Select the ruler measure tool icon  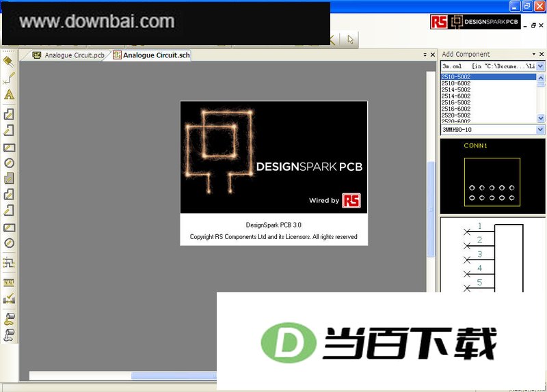click(9, 282)
